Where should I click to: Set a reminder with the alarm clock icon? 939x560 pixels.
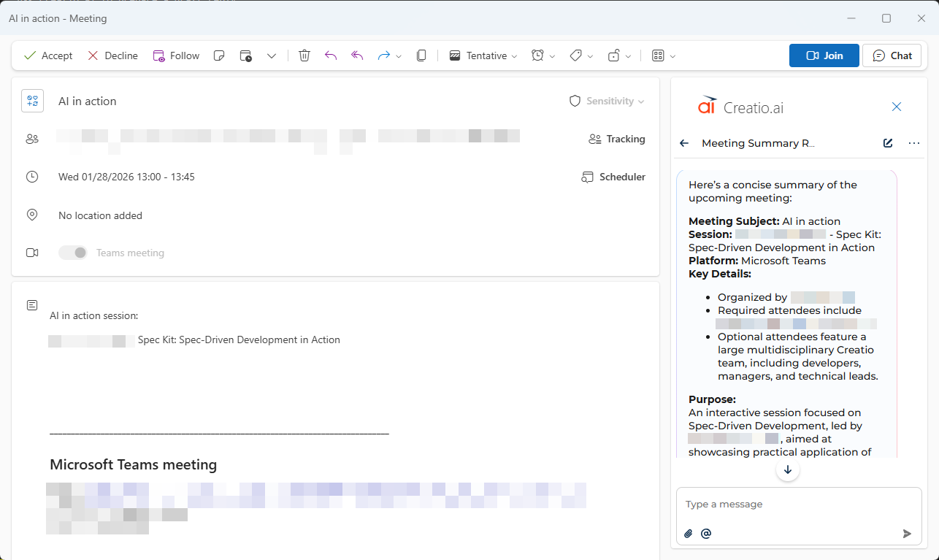click(538, 55)
